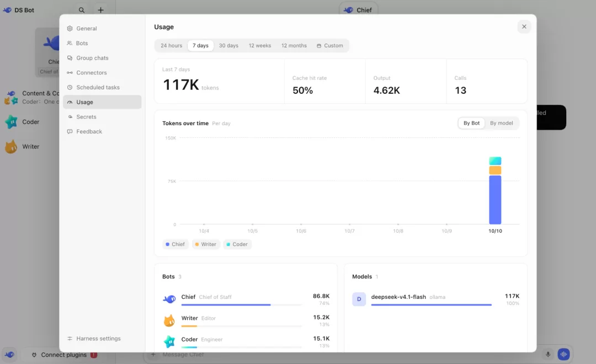Viewport: 596px width, 364px height.
Task: Select the 30 days time range
Action: coord(228,46)
